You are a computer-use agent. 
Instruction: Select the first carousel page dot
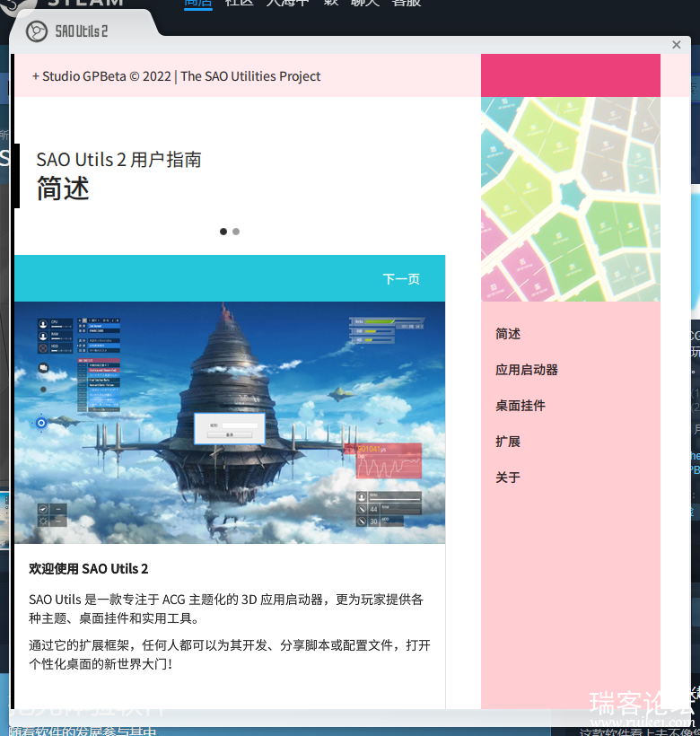tap(223, 232)
